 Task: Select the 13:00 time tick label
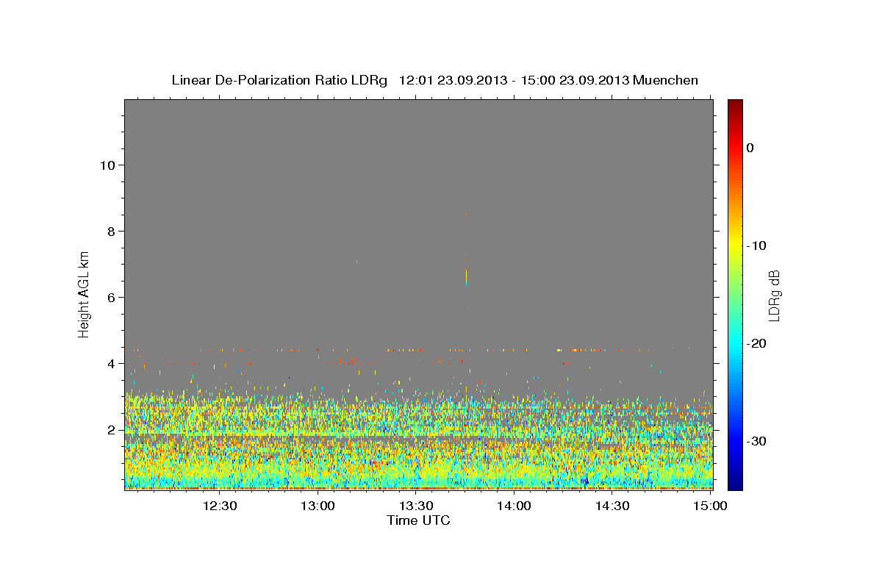pos(318,506)
